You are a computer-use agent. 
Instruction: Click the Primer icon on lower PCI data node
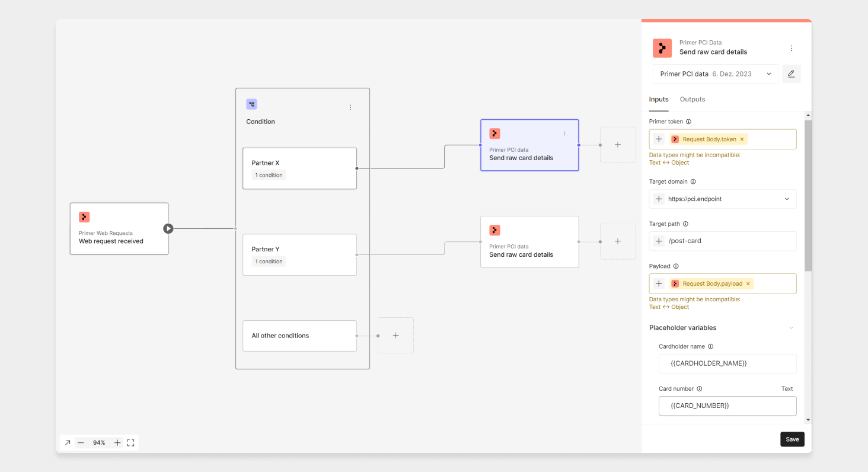click(x=494, y=230)
